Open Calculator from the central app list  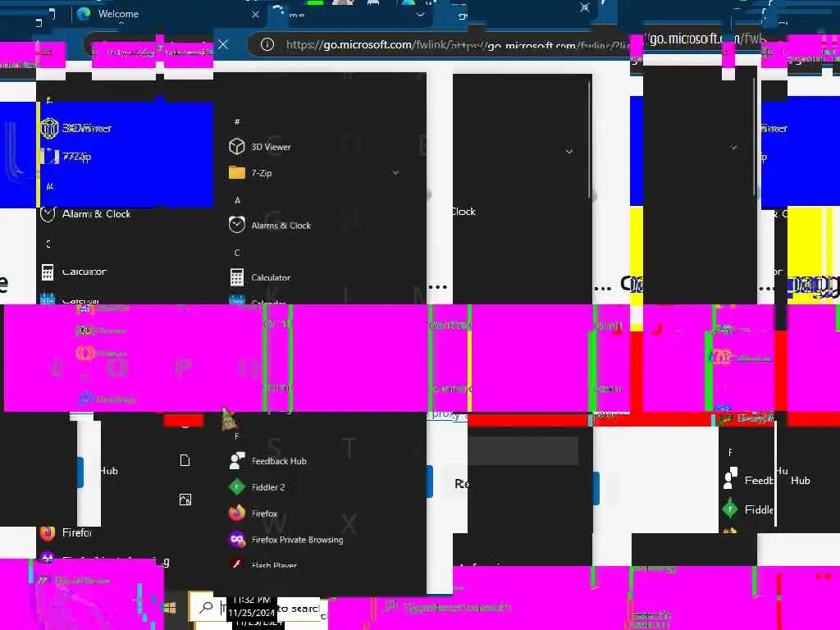tap(260, 277)
